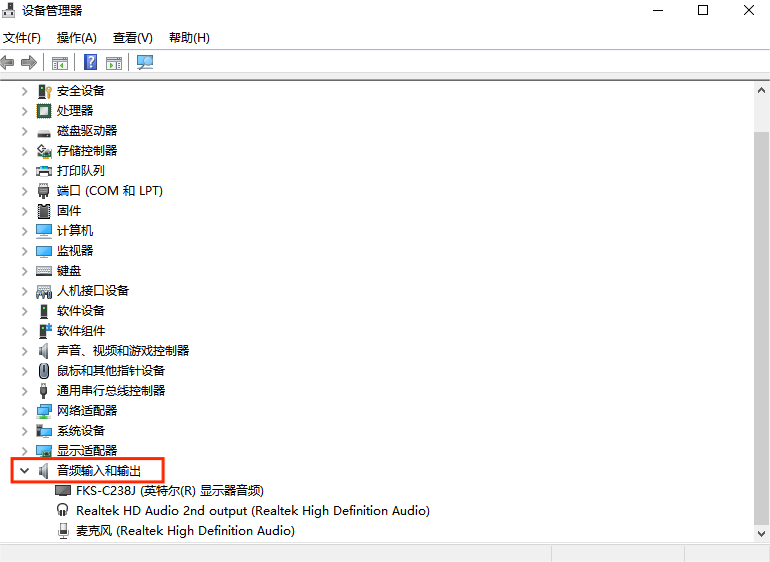
Task: Click the 网络适配器 network icon
Action: click(x=44, y=411)
